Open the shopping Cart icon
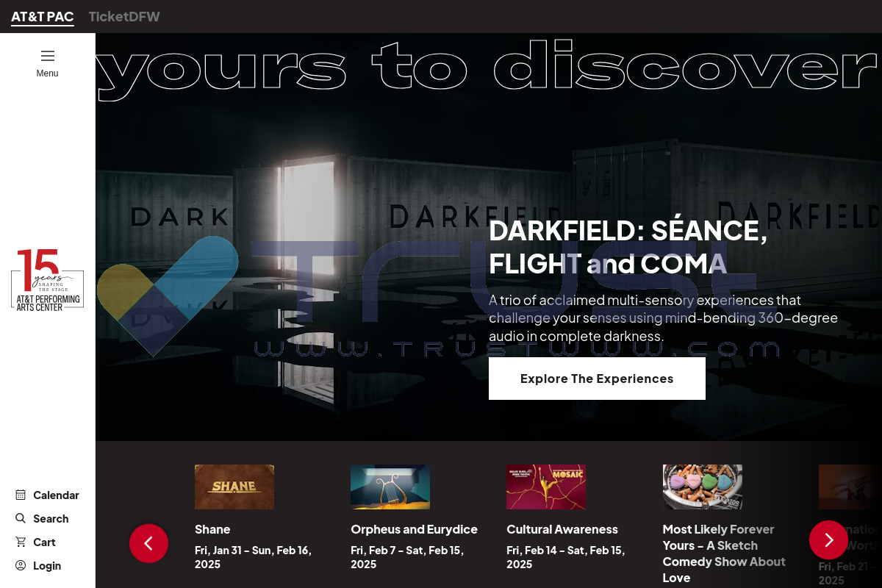Image resolution: width=882 pixels, height=588 pixels. 21,542
